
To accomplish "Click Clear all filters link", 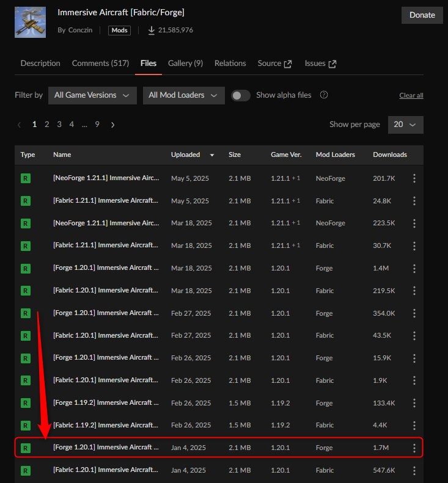I will click(x=411, y=95).
